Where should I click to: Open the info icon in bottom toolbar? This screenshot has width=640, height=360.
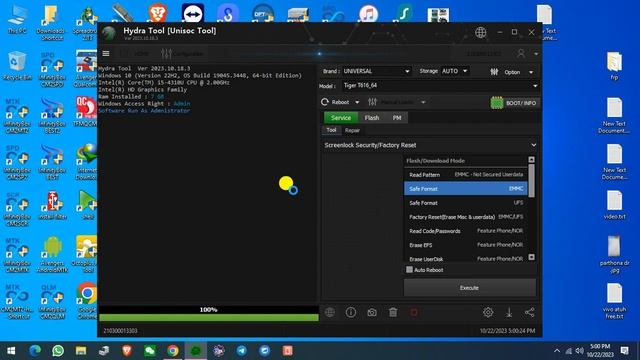(351, 312)
